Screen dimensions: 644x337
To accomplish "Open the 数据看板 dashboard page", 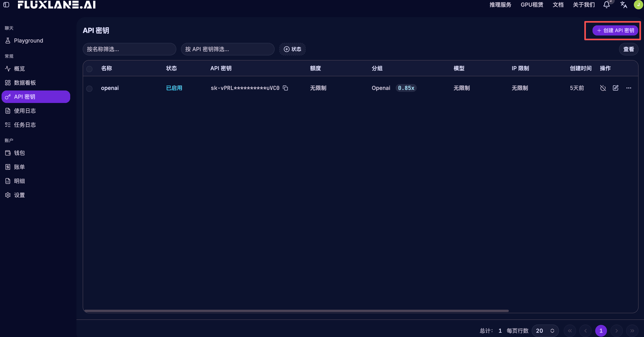I will 36,82.
